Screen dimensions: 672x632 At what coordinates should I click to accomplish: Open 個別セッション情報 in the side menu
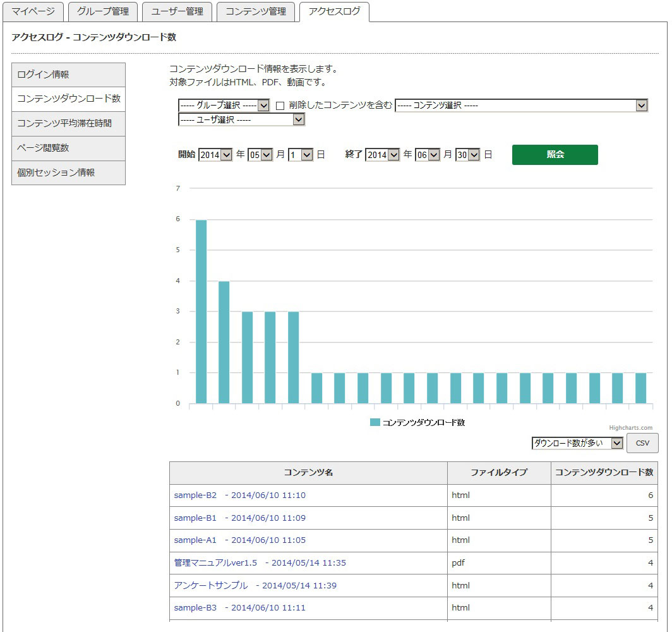click(69, 173)
